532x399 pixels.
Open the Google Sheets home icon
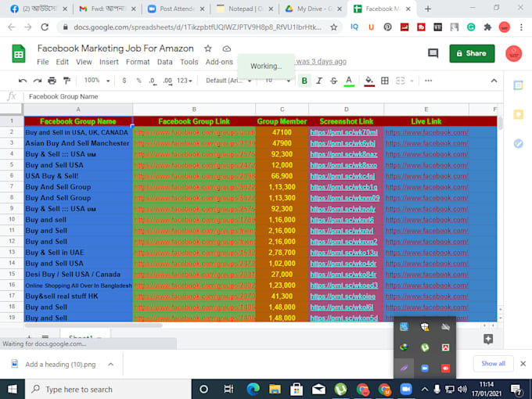point(19,54)
